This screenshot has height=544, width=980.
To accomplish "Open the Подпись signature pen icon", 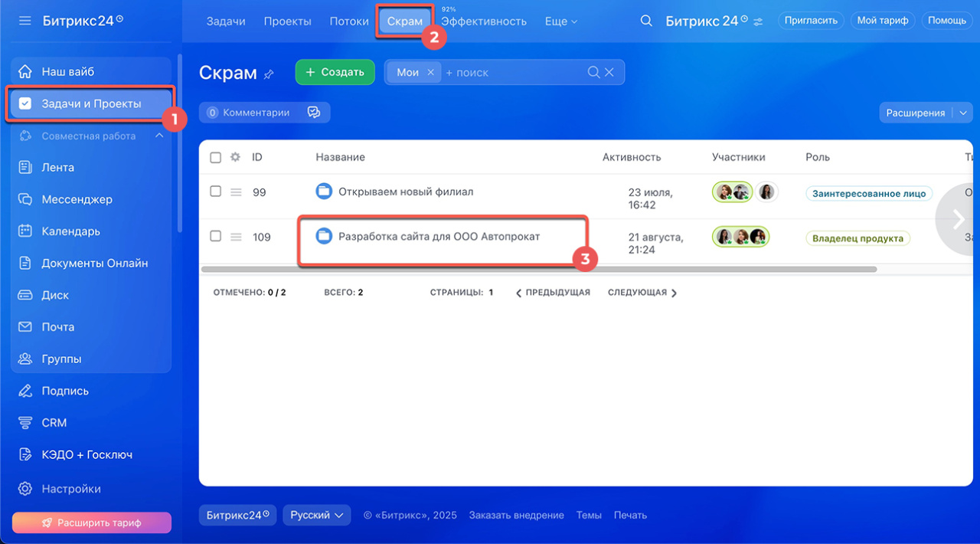I will (x=25, y=391).
